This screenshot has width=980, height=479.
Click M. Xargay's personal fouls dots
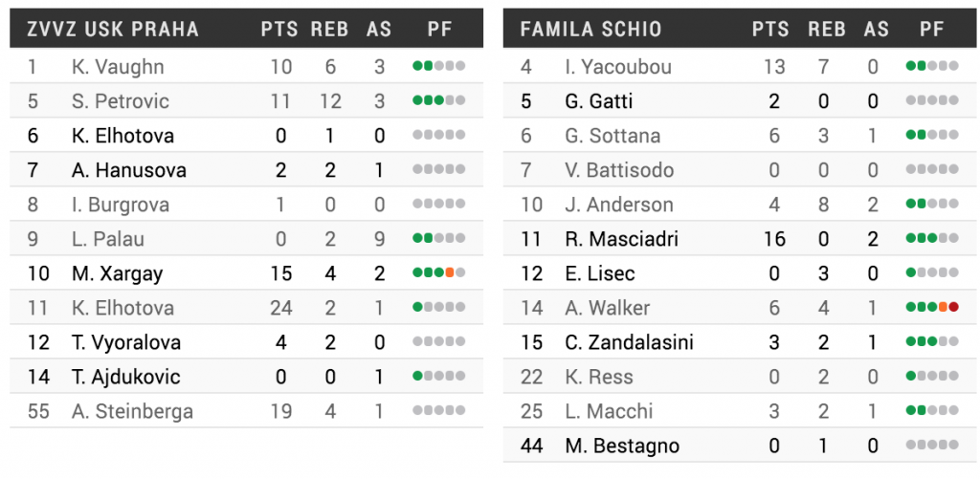click(x=438, y=273)
